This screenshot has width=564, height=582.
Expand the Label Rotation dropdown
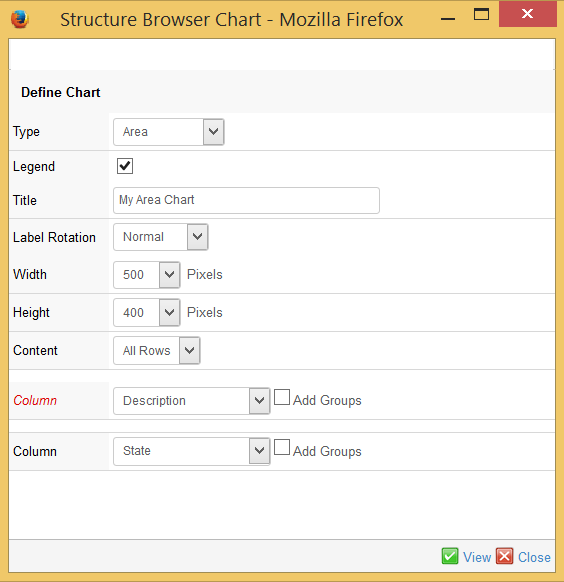click(x=161, y=237)
